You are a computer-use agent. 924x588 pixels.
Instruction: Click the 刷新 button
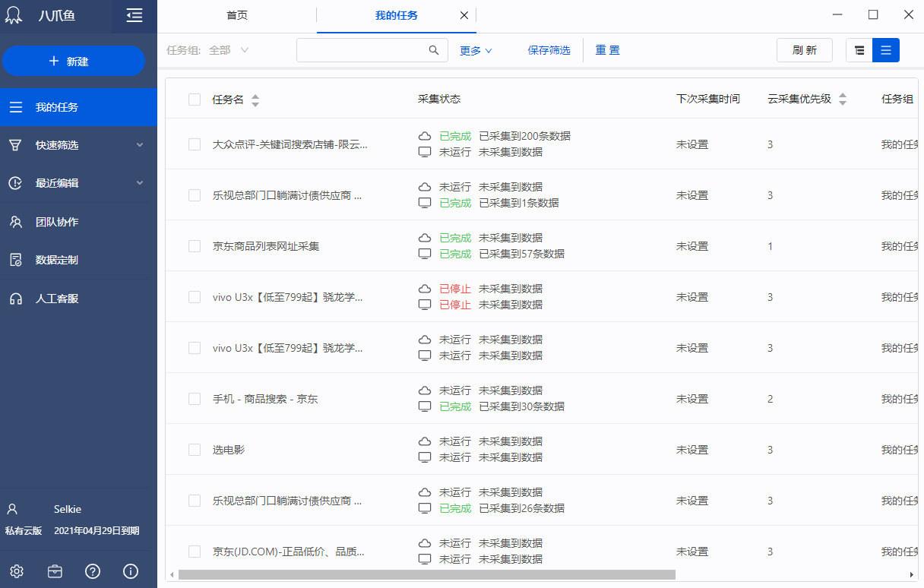tap(805, 50)
